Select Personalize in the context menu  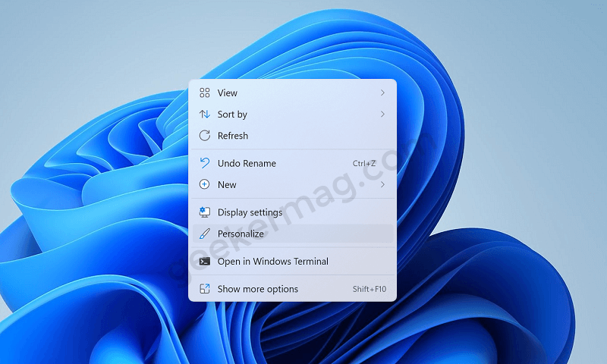[x=292, y=234]
